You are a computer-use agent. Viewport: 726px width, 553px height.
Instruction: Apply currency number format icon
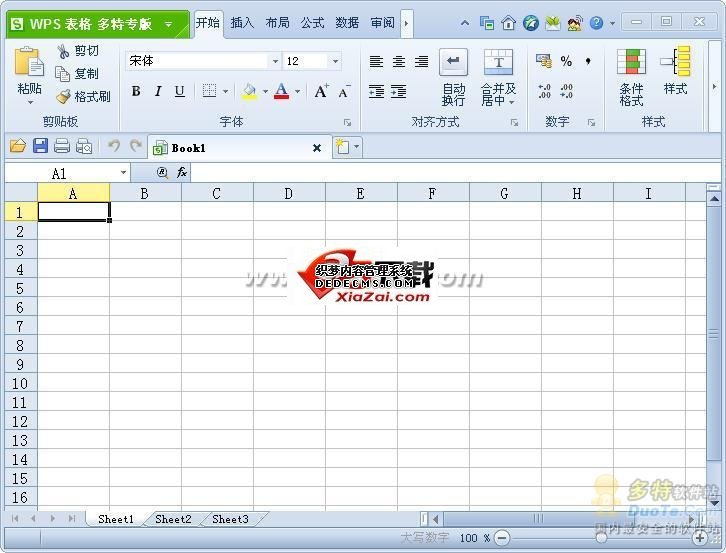pyautogui.click(x=544, y=60)
